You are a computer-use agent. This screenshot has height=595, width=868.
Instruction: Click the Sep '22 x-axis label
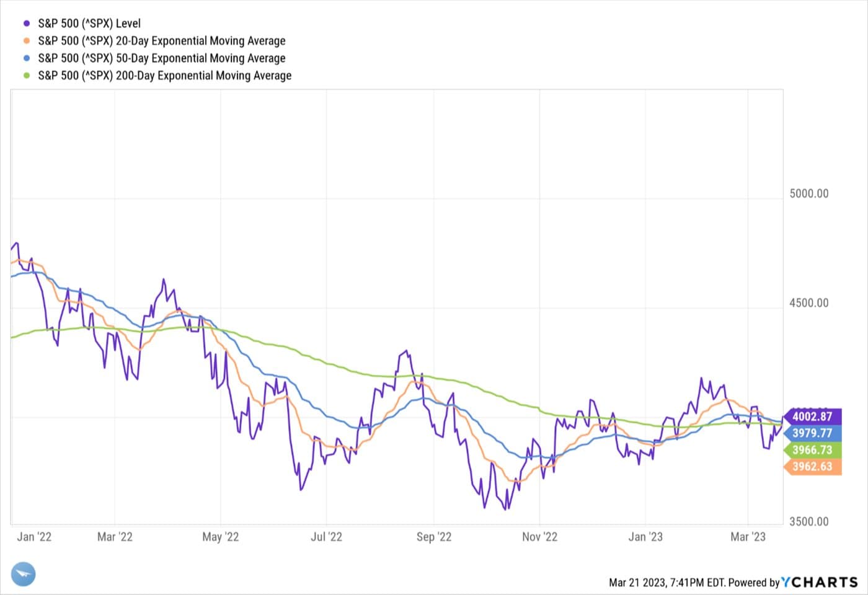434,537
